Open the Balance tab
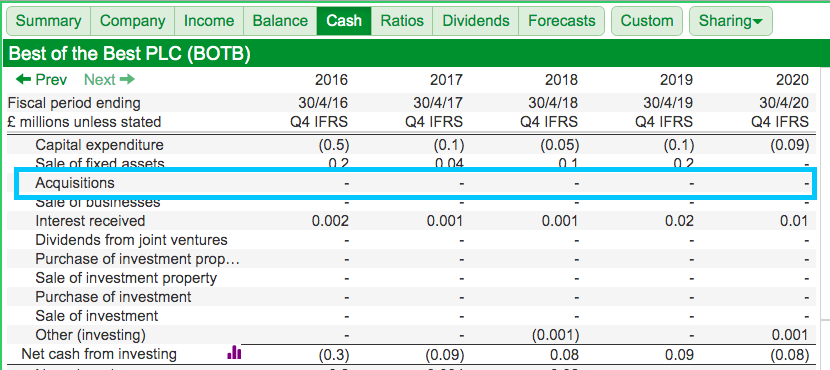 click(280, 21)
